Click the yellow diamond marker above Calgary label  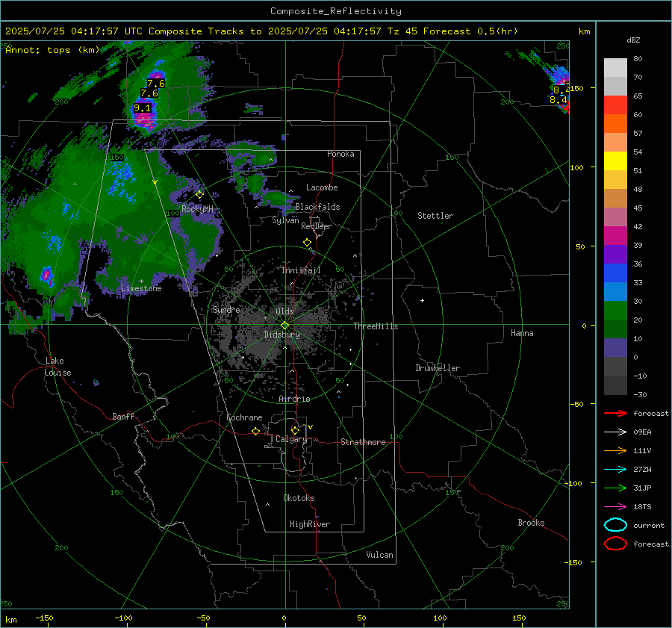click(295, 430)
